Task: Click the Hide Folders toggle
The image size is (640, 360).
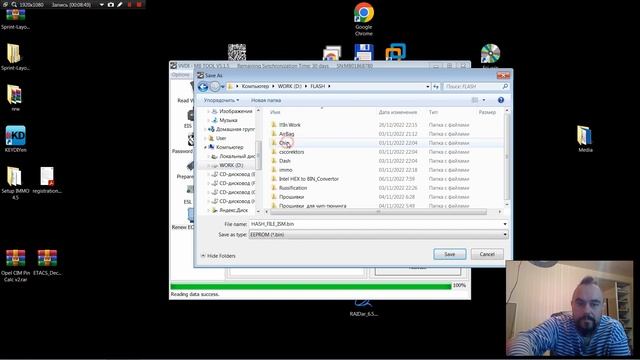Action: point(218,256)
